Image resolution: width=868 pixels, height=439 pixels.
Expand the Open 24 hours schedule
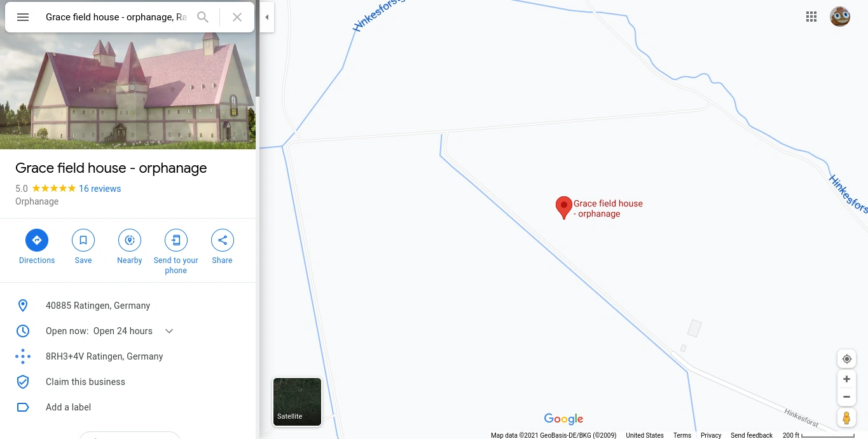coord(169,331)
